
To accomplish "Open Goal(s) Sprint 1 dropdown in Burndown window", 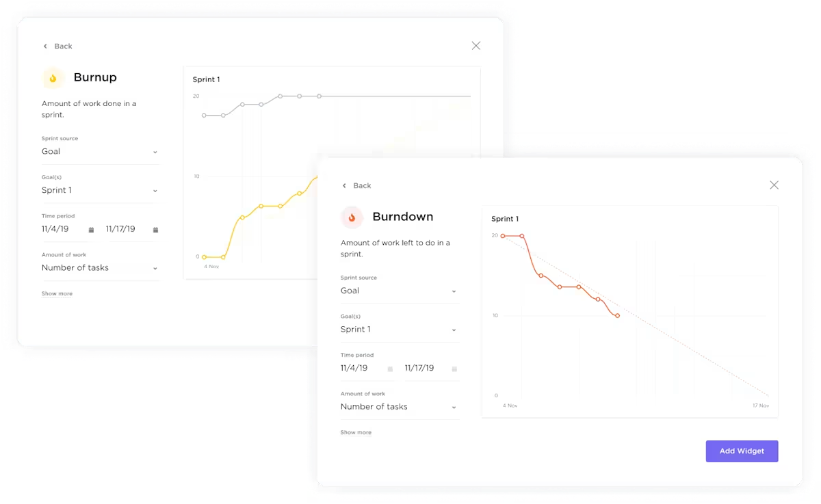I will click(399, 330).
